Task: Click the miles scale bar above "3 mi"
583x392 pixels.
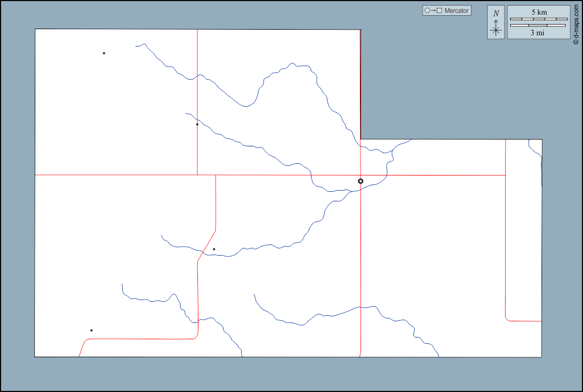Action: tap(538, 25)
